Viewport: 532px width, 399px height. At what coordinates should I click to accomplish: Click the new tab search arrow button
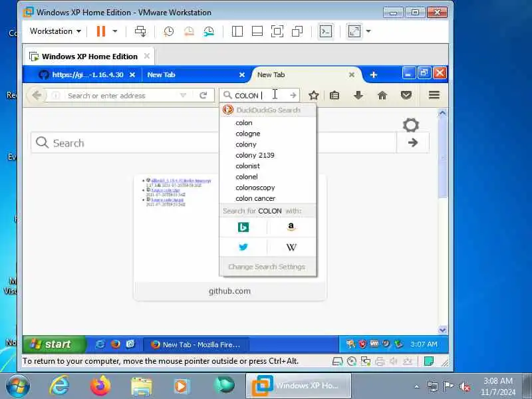point(413,143)
